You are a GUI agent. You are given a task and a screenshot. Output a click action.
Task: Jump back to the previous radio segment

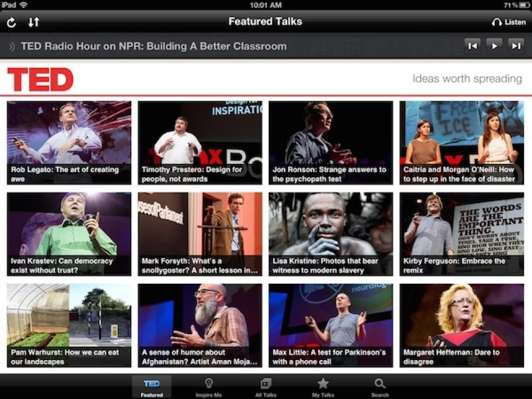point(472,46)
